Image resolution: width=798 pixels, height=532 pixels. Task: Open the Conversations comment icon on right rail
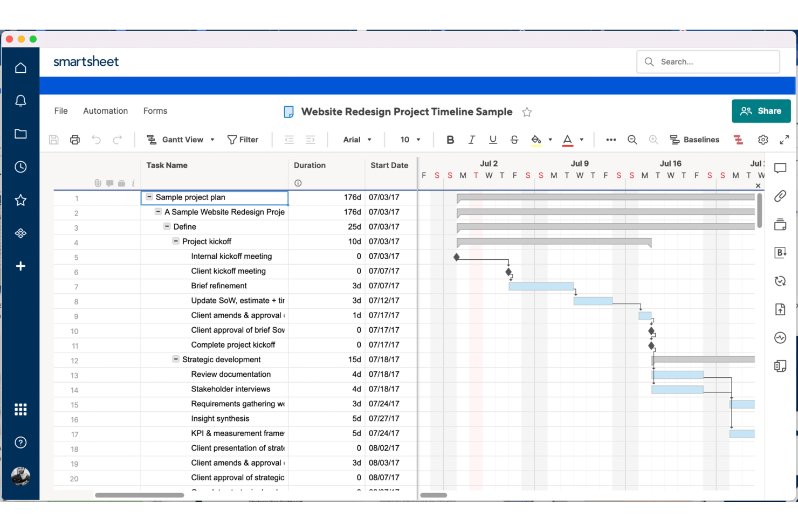(x=780, y=168)
